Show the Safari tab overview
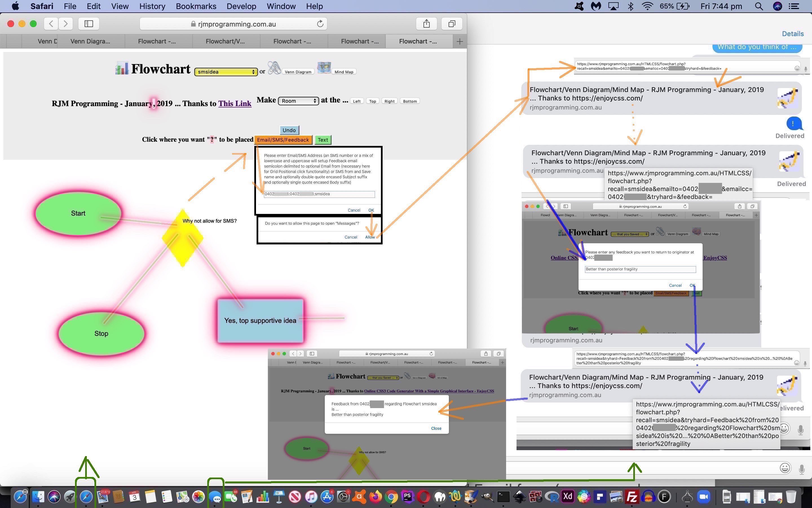This screenshot has width=812, height=508. tap(452, 23)
